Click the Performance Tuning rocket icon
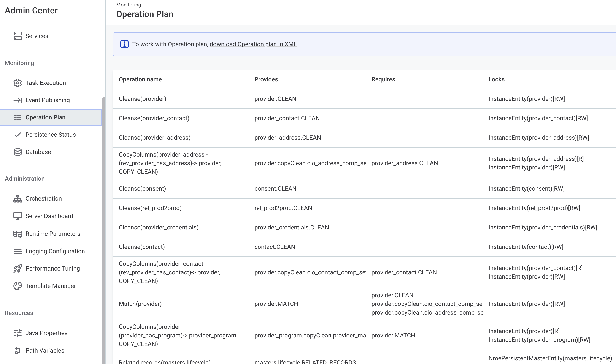Image resolution: width=616 pixels, height=364 pixels. [17, 269]
